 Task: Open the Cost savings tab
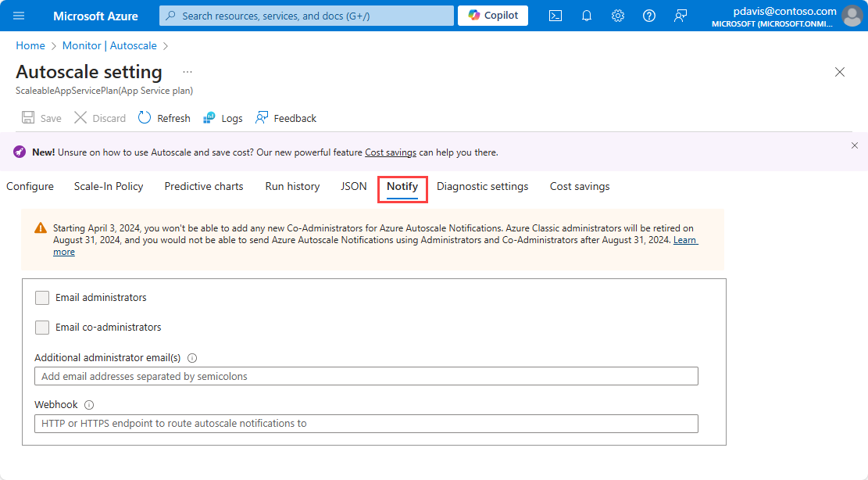[580, 187]
